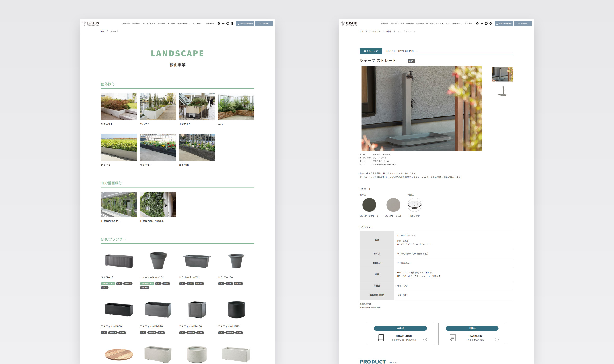Image resolution: width=614 pixels, height=364 pixels.
Task: Open グラニット product thumbnail
Action: click(119, 106)
